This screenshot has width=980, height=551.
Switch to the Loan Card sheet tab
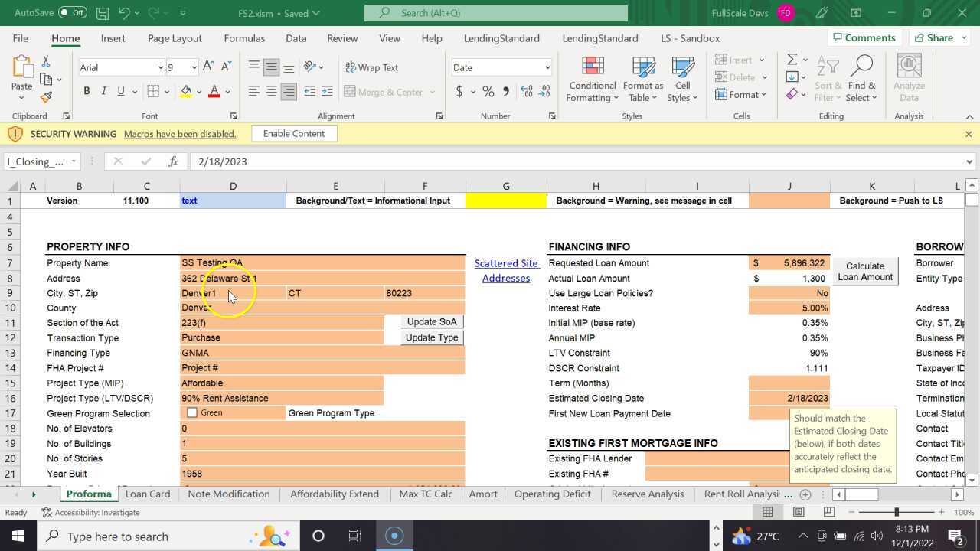[x=148, y=494]
